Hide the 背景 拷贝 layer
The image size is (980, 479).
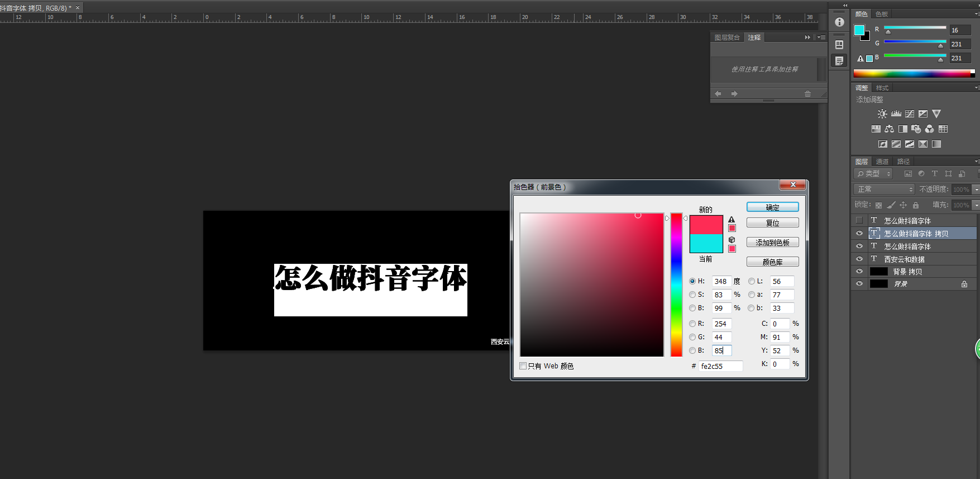point(859,271)
